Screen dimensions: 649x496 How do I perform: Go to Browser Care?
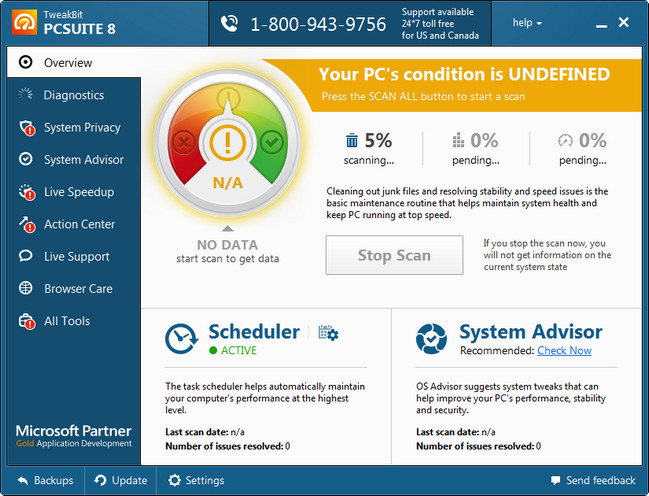pyautogui.click(x=74, y=289)
